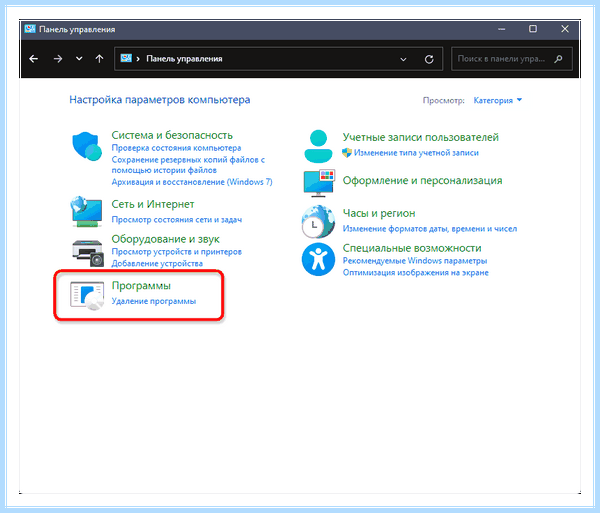Open "Учетные записи пользователей" category
Screen dimensions: 600x513
click(421, 137)
